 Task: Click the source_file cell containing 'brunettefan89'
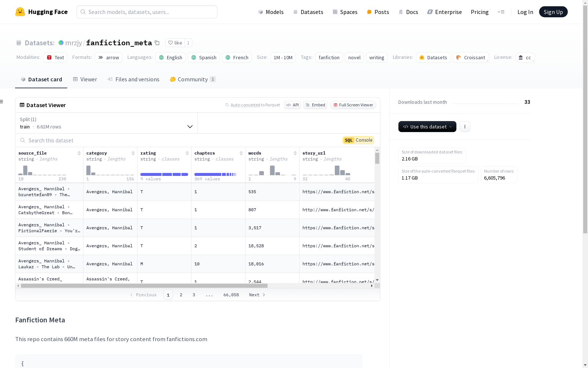[x=49, y=192]
